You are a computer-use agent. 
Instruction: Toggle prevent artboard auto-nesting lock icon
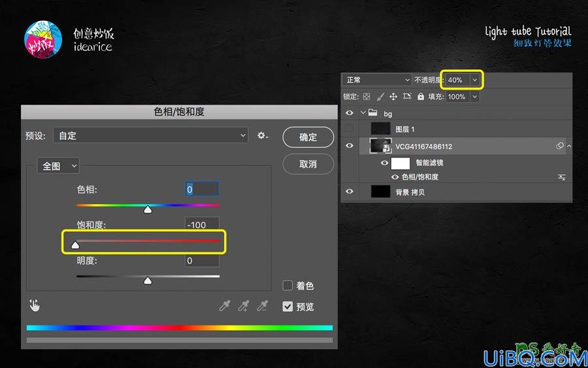[x=407, y=96]
